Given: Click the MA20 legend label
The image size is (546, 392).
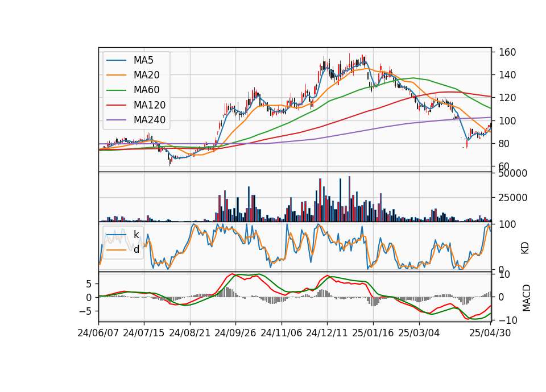Looking at the screenshot, I should coord(147,75).
